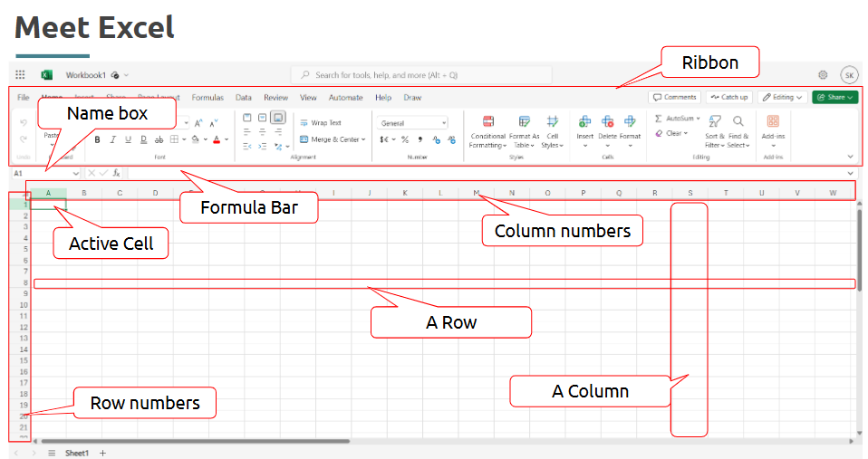Align text to the left
The width and height of the screenshot is (868, 459).
pos(247,131)
